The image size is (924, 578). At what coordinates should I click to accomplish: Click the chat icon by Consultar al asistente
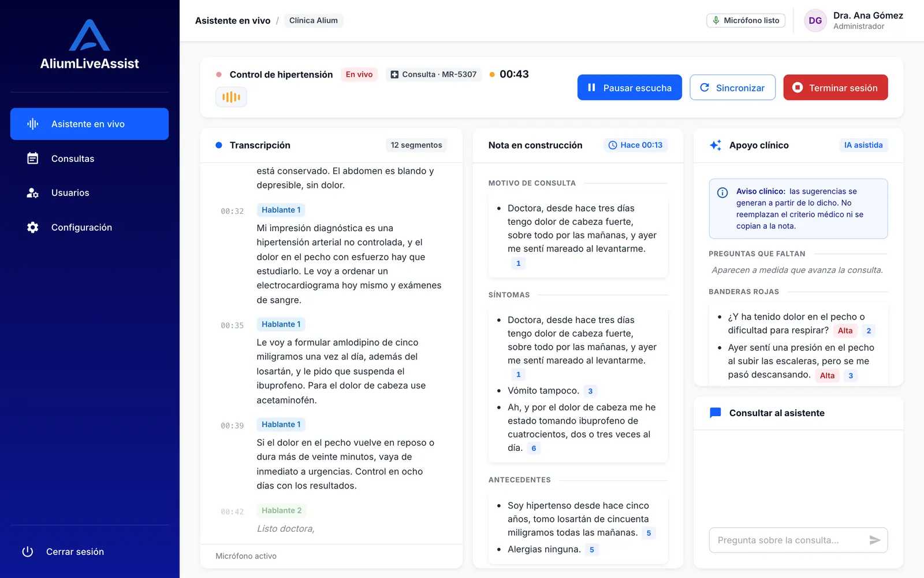716,413
